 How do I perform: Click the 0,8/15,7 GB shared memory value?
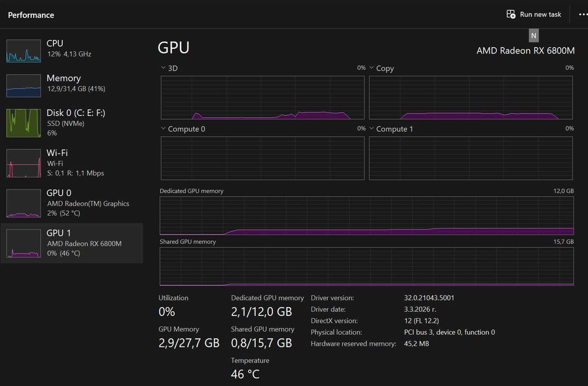pyautogui.click(x=262, y=343)
